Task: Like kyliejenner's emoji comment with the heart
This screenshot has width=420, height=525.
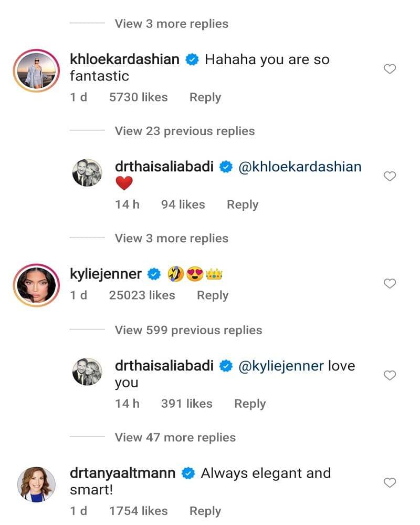Action: coord(390,284)
